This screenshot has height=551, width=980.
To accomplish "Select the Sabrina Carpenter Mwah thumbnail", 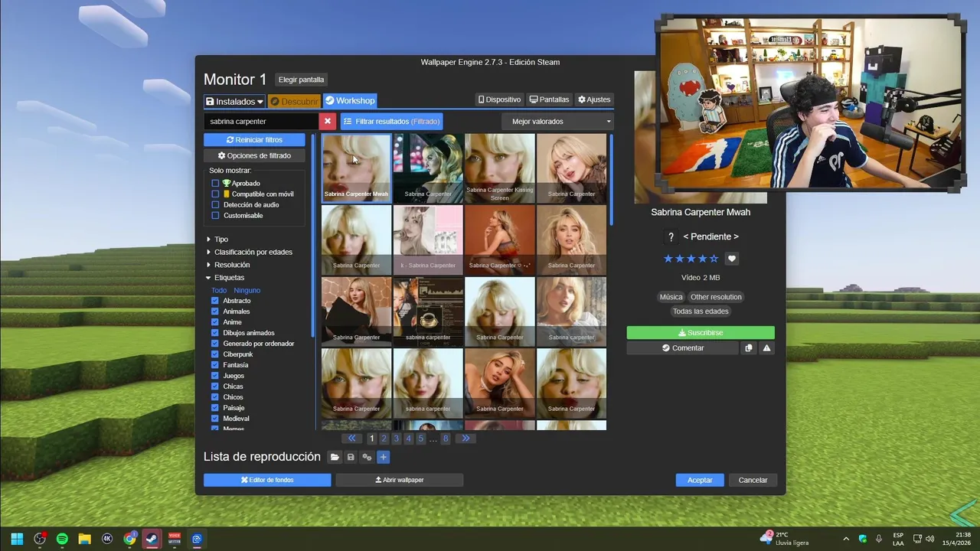I will click(x=356, y=168).
